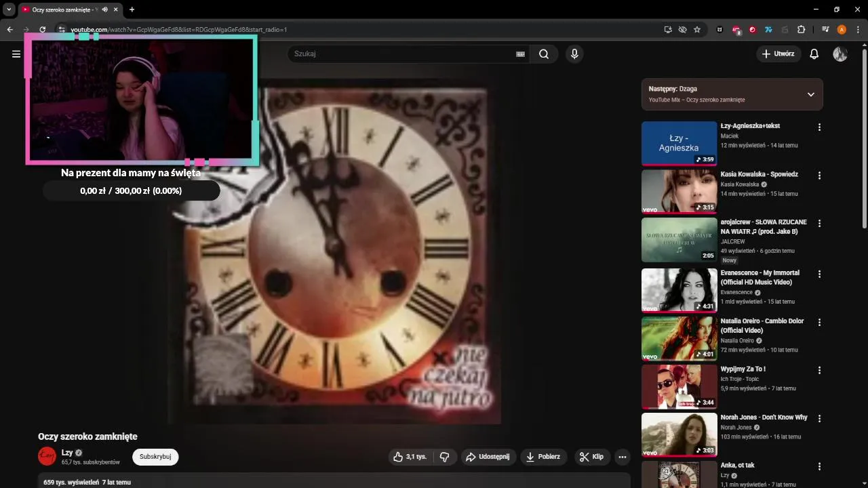Open a new browser tab

coord(132,9)
